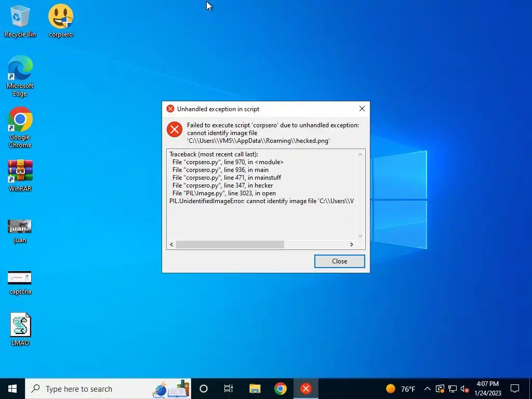
Task: Click the traceback scroll right arrow
Action: pos(352,244)
